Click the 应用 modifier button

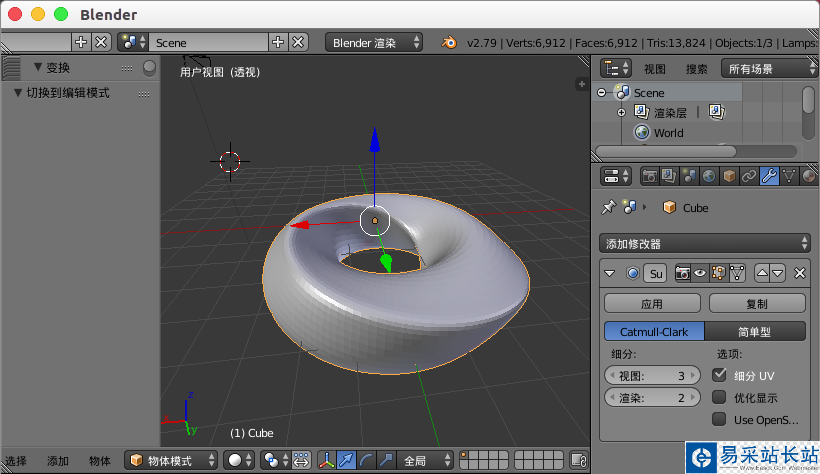tap(652, 303)
